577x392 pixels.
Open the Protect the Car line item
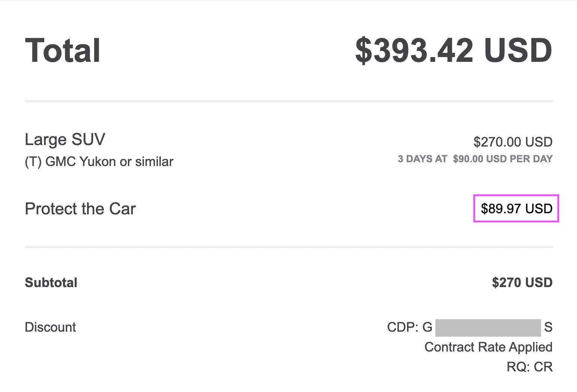[80, 209]
